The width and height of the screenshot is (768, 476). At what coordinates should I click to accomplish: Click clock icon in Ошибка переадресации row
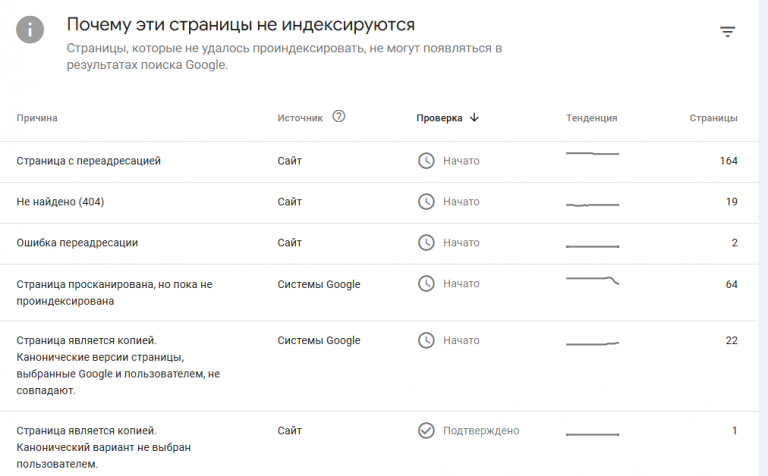coord(426,243)
